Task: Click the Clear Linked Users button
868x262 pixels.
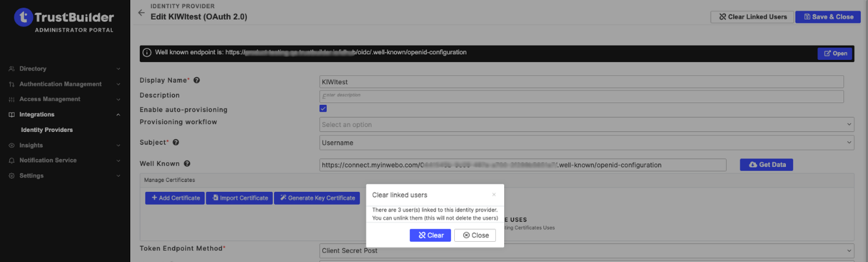Action: pos(752,17)
